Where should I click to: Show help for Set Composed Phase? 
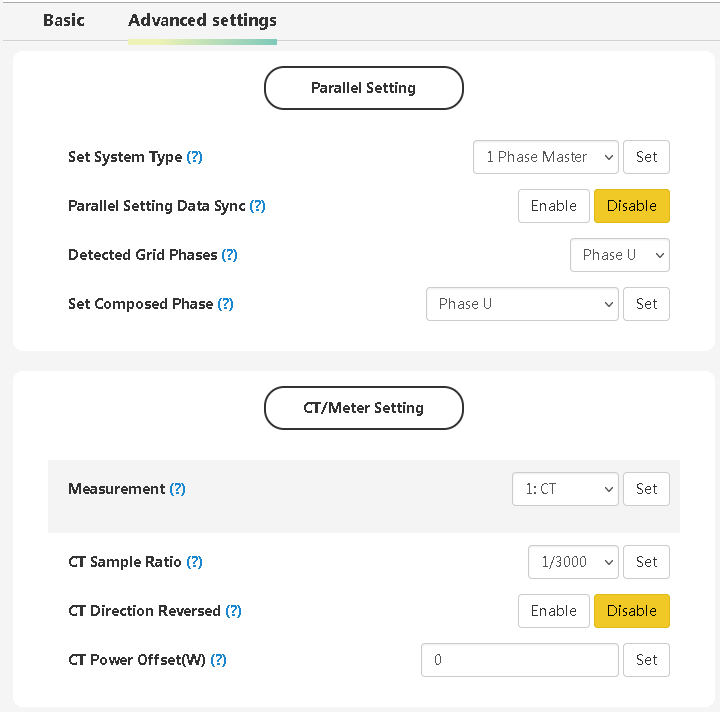click(226, 304)
